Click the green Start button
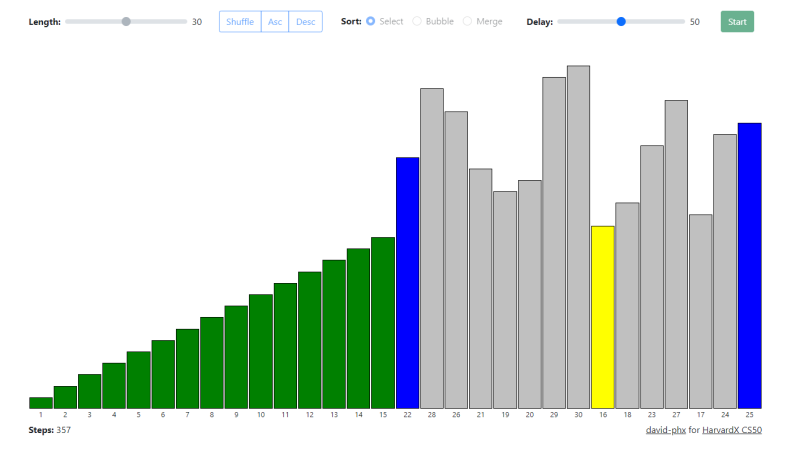This screenshot has width=800, height=450. (x=737, y=21)
